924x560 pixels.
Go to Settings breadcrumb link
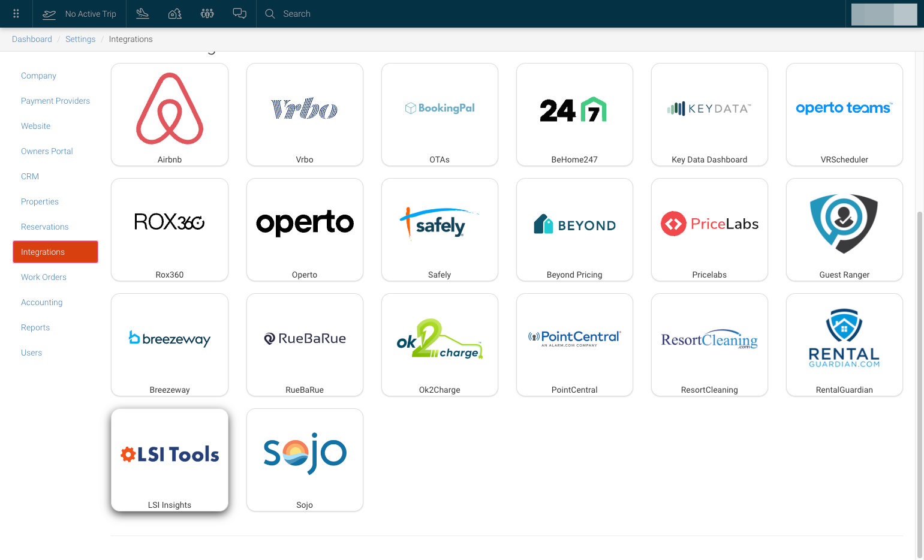tap(80, 39)
